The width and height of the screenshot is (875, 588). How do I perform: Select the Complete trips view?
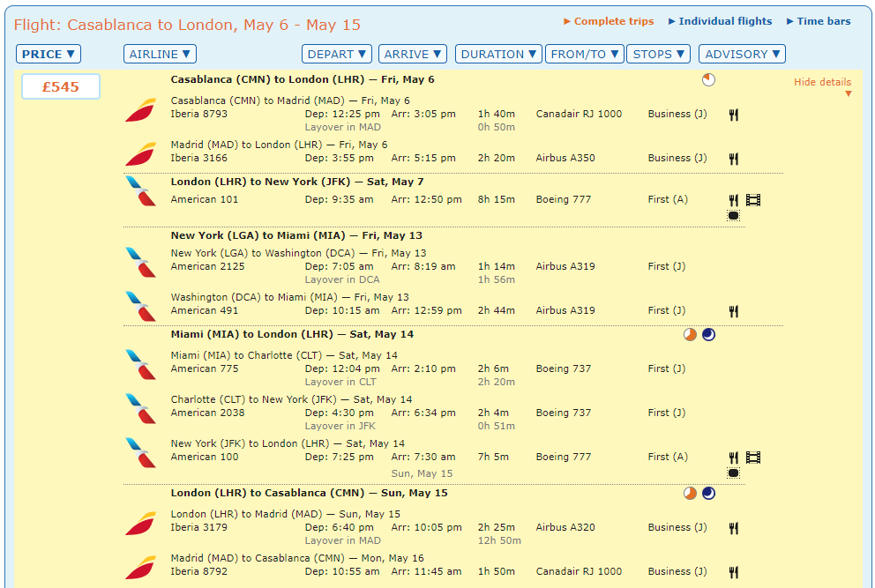click(609, 21)
